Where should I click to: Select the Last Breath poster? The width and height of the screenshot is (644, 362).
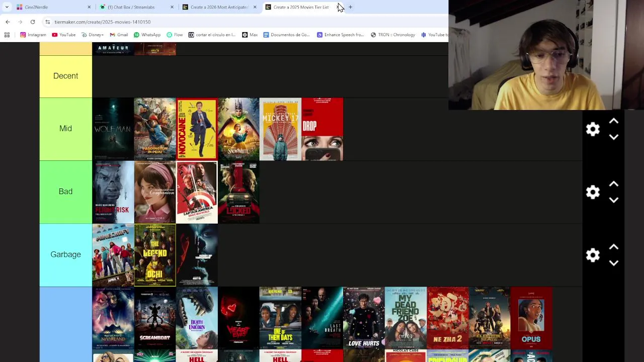tap(322, 318)
